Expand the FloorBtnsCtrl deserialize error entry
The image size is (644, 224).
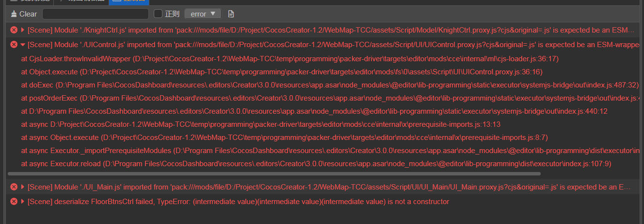pos(23,202)
